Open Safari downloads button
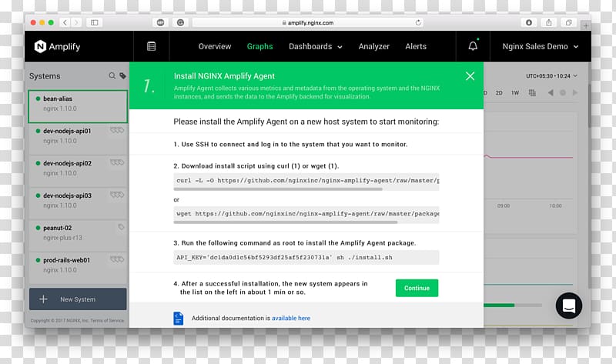Image resolution: width=616 pixels, height=364 pixels. pos(529,23)
